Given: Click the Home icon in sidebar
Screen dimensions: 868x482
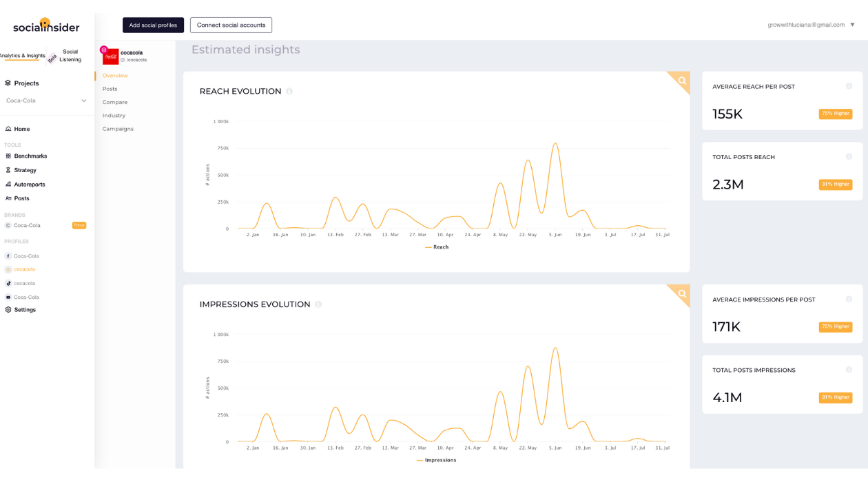Looking at the screenshot, I should point(8,129).
